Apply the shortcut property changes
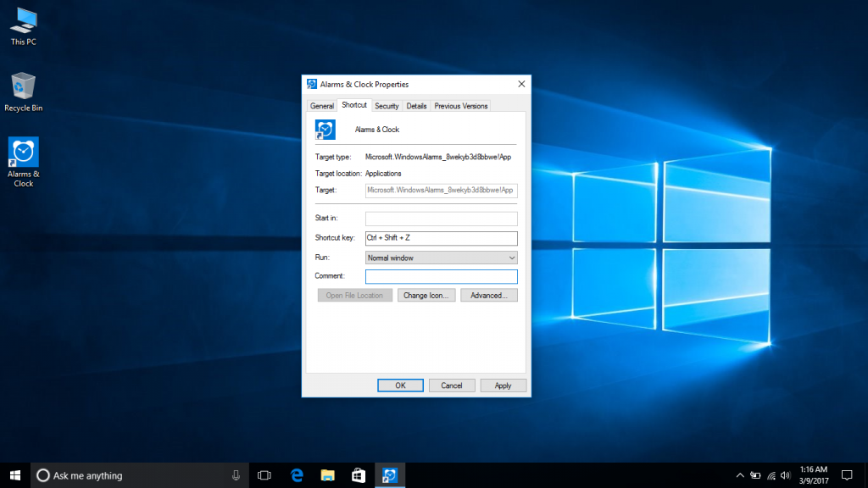This screenshot has height=488, width=868. click(504, 385)
